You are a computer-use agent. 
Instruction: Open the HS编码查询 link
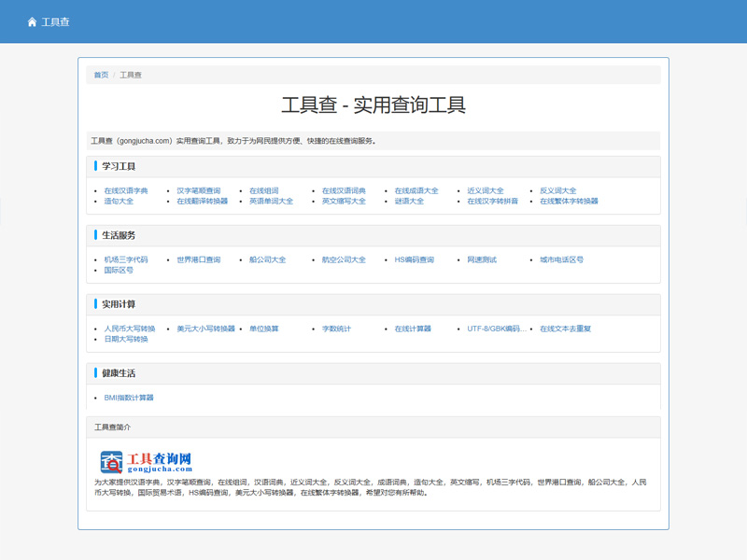[415, 259]
